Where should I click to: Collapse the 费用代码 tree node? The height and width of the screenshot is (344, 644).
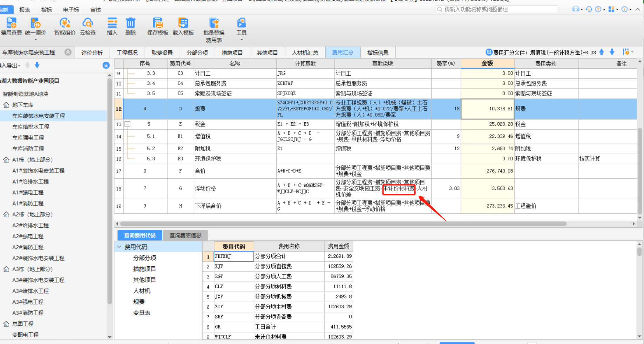pos(119,247)
